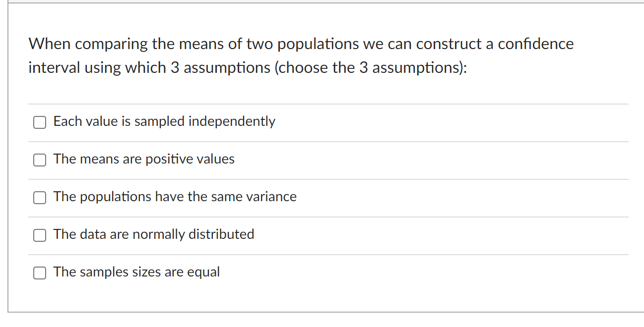Uncheck the equal sample sizes option
644x327 pixels.
(x=39, y=272)
